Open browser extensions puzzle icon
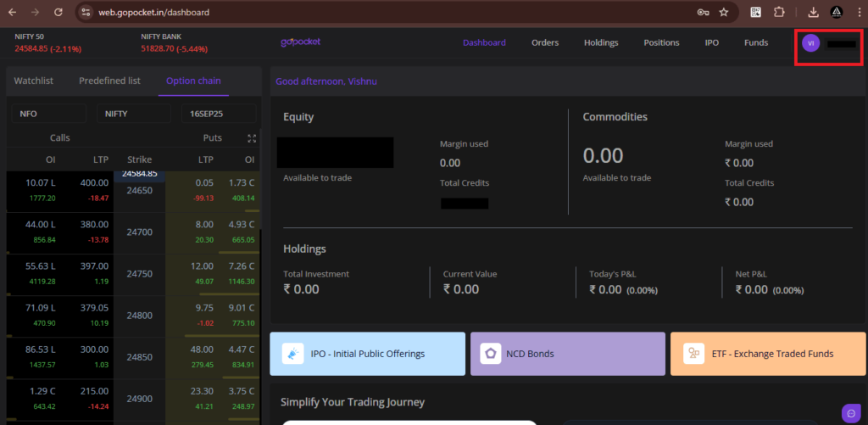 (x=778, y=13)
